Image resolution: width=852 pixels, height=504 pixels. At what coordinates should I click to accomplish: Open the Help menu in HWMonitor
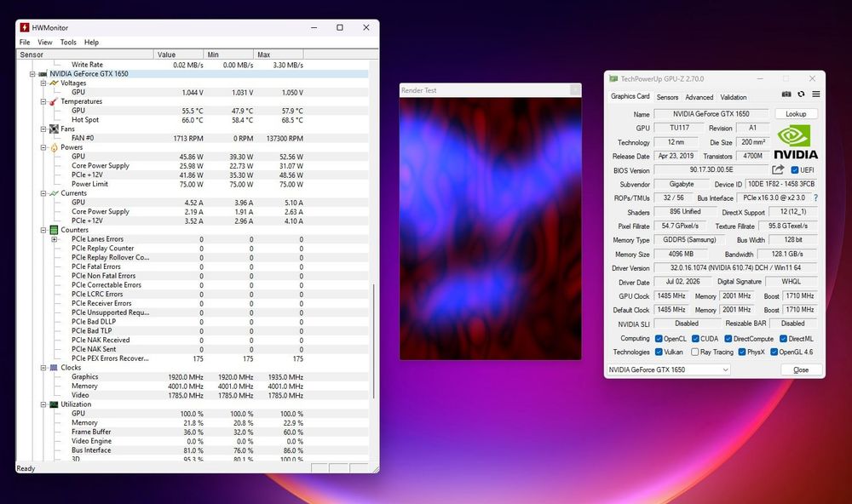click(91, 42)
